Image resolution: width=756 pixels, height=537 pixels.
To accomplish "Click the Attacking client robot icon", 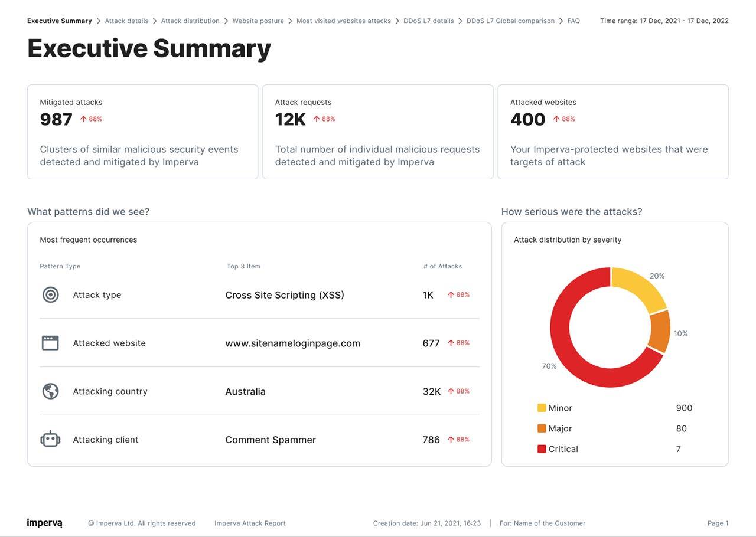I will pos(50,439).
